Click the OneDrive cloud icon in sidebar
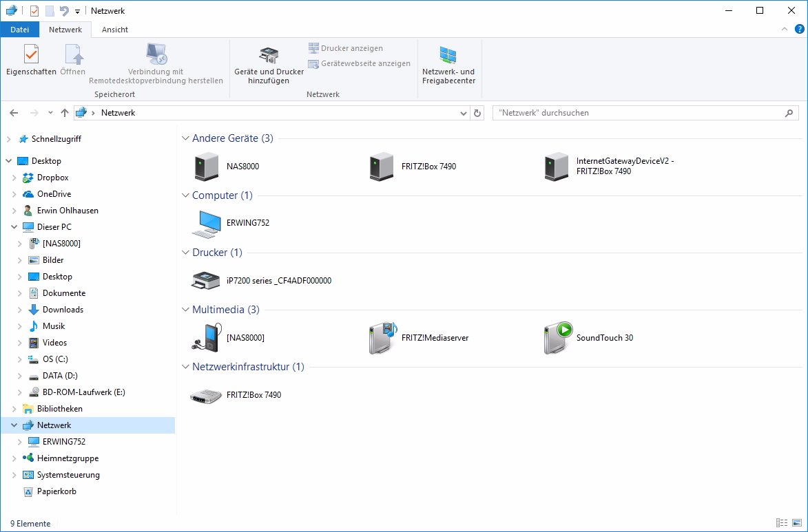Image resolution: width=808 pixels, height=532 pixels. [x=28, y=194]
